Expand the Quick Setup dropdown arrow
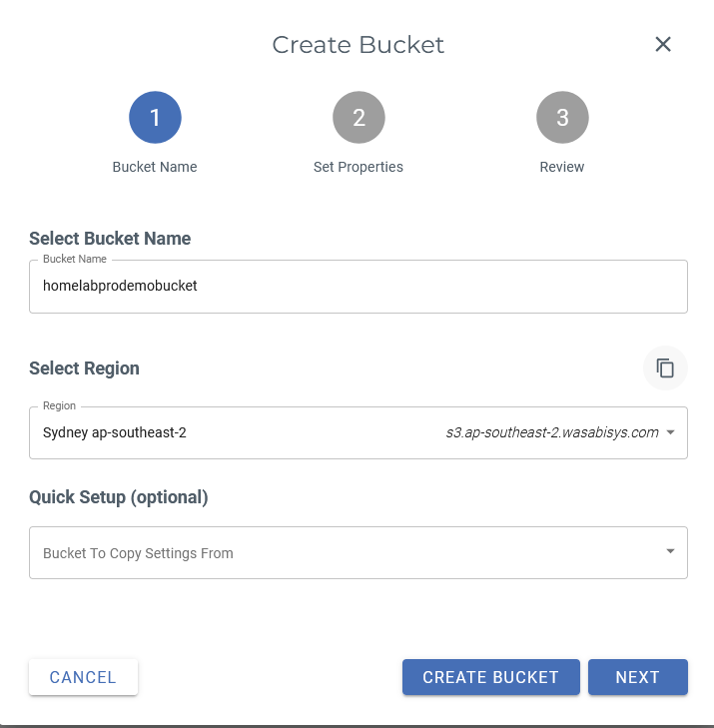This screenshot has width=714, height=728. [671, 551]
